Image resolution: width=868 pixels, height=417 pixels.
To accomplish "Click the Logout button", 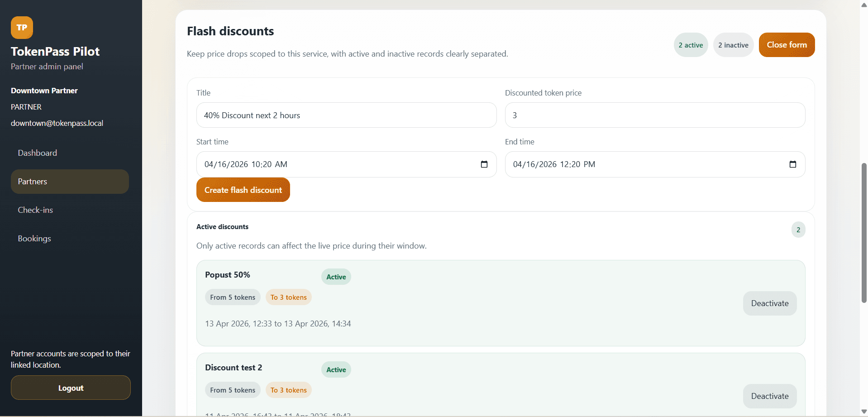I will click(70, 388).
